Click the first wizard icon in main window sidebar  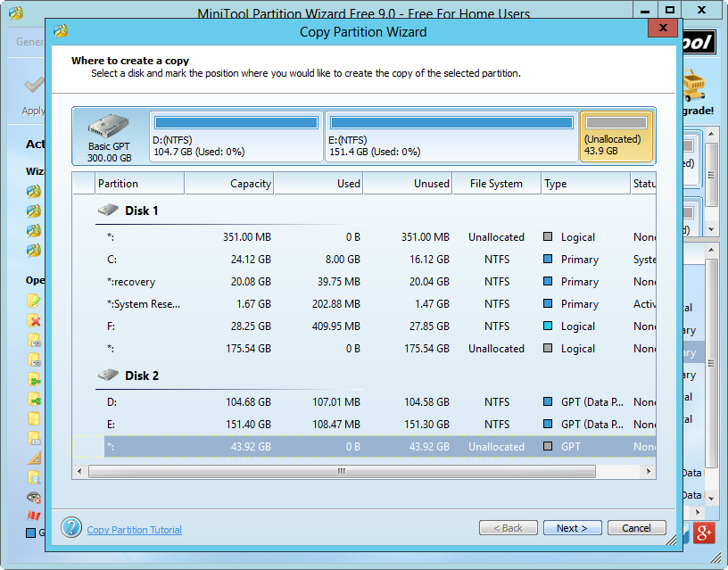pos(33,191)
